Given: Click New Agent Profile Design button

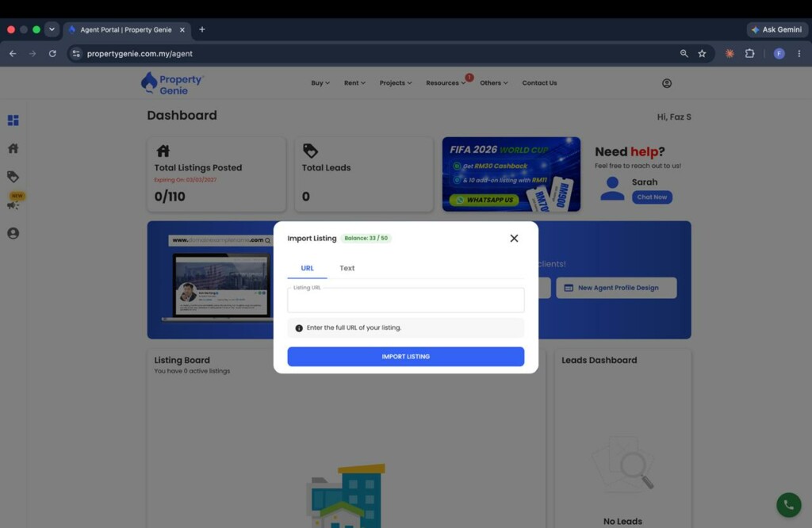Looking at the screenshot, I should (616, 288).
